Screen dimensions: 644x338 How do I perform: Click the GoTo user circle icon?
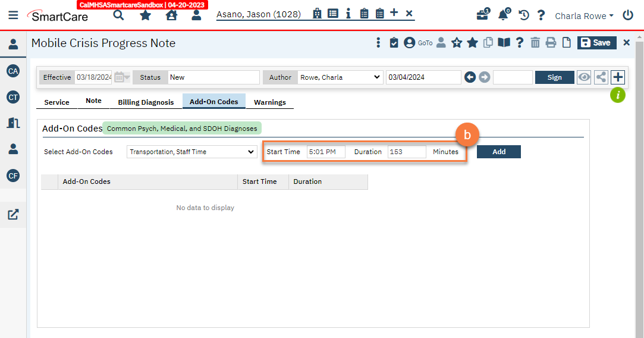point(409,42)
